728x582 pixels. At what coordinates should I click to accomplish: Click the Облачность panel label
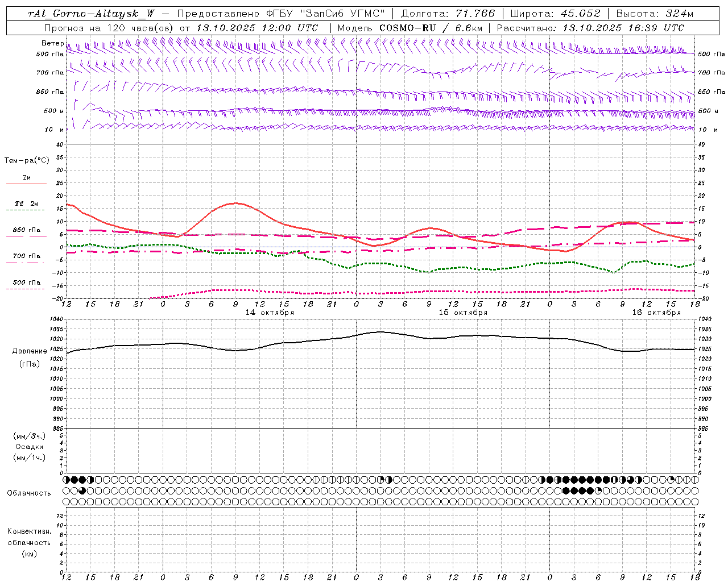tap(29, 493)
